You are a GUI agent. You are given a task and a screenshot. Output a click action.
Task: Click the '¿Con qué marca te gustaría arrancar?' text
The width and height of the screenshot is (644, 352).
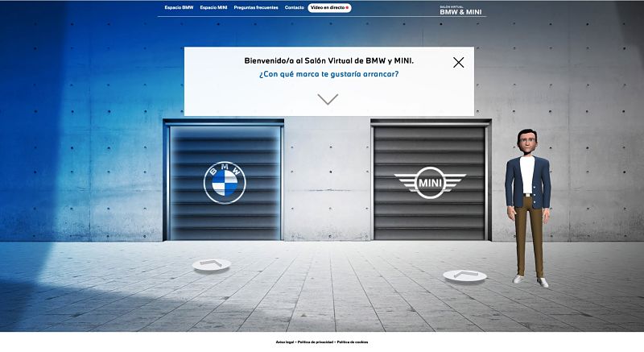pos(328,74)
